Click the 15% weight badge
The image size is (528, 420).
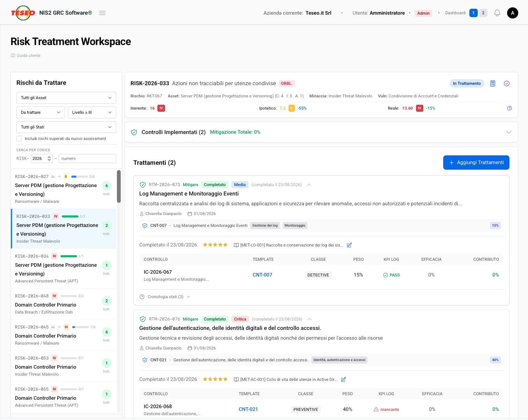click(x=495, y=226)
